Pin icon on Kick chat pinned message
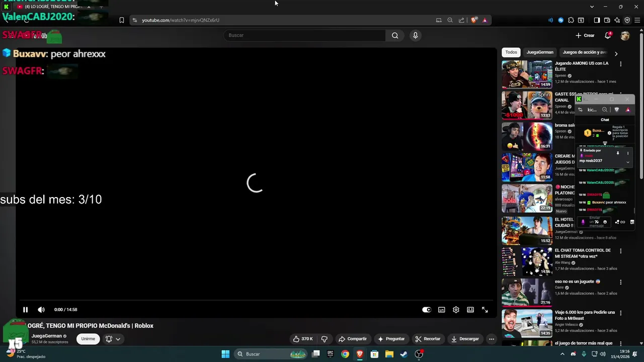Image resolution: width=644 pixels, height=362 pixels. coord(618,153)
